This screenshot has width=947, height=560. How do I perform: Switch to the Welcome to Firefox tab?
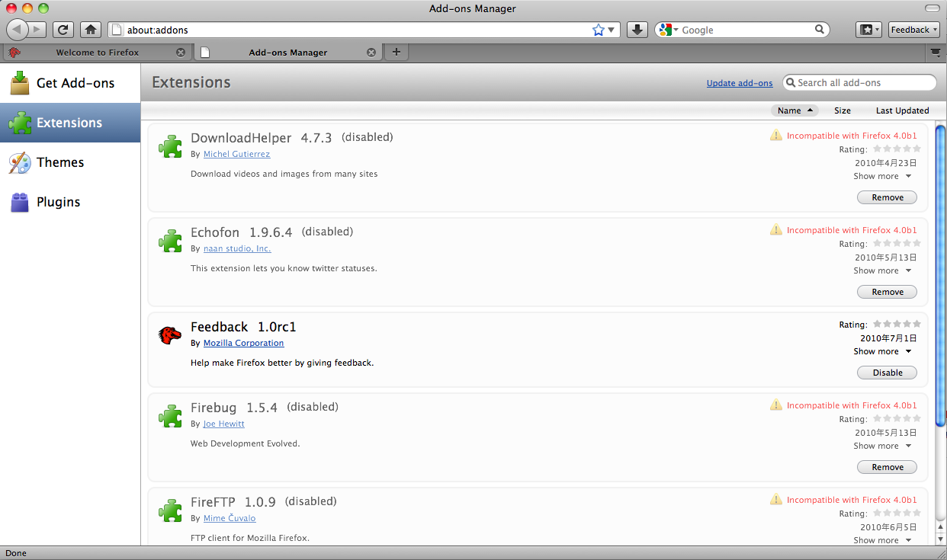click(x=97, y=53)
